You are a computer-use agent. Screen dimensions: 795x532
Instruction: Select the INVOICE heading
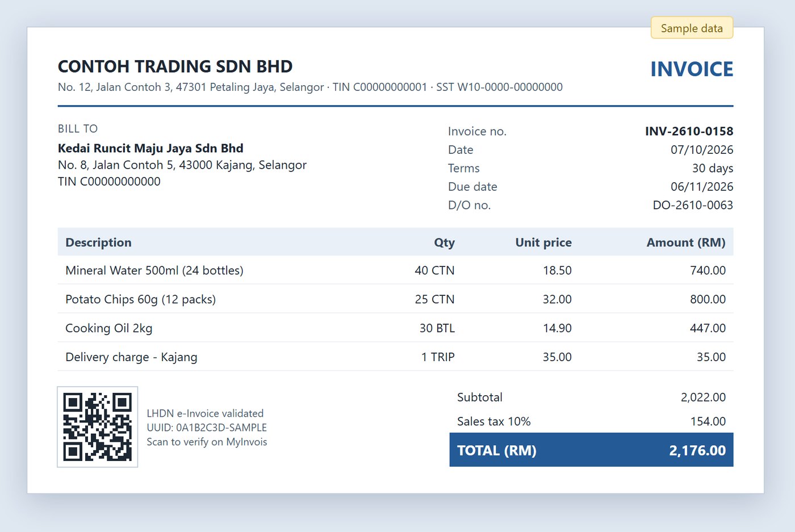[x=692, y=69]
